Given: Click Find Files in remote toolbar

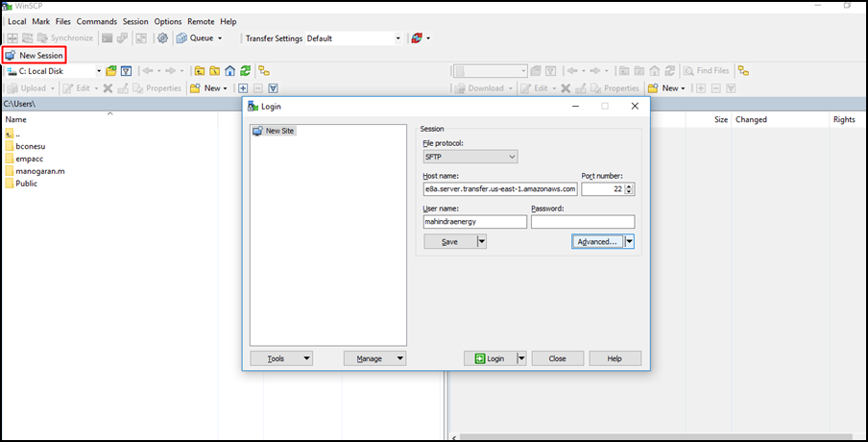Looking at the screenshot, I should (x=707, y=71).
